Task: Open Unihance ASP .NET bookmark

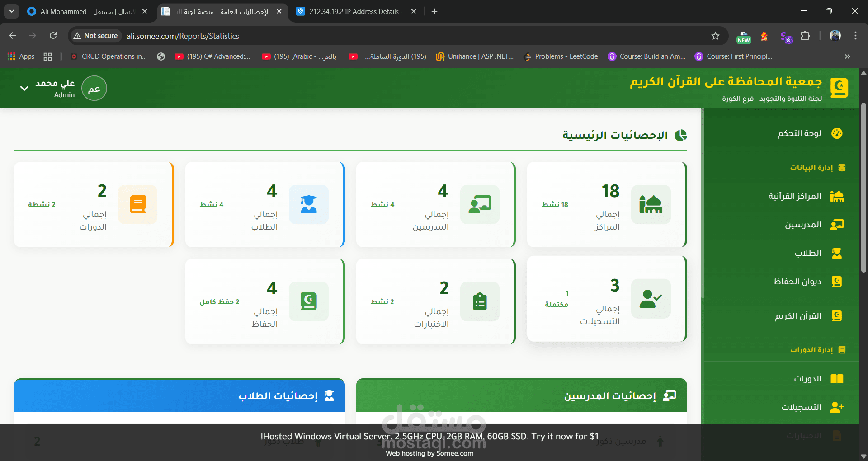Action: [x=475, y=56]
